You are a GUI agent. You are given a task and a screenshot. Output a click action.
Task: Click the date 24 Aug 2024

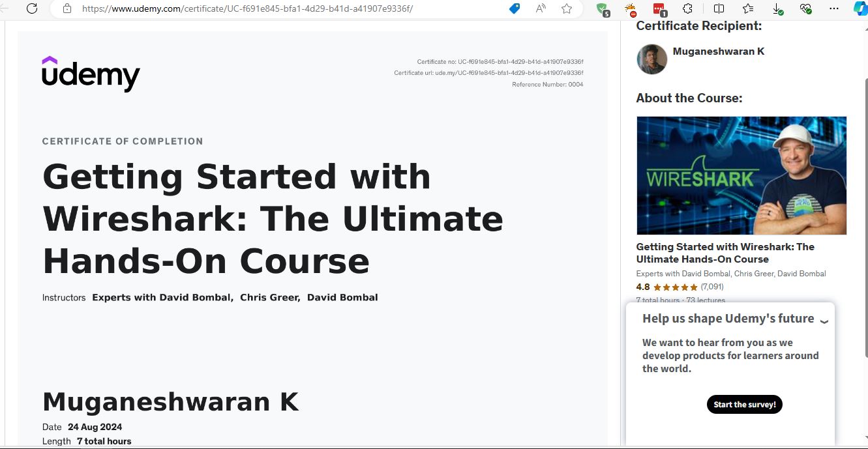click(95, 427)
